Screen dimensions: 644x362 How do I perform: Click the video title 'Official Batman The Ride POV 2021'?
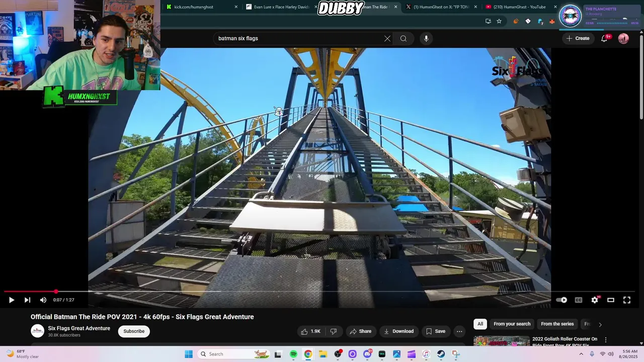(142, 317)
